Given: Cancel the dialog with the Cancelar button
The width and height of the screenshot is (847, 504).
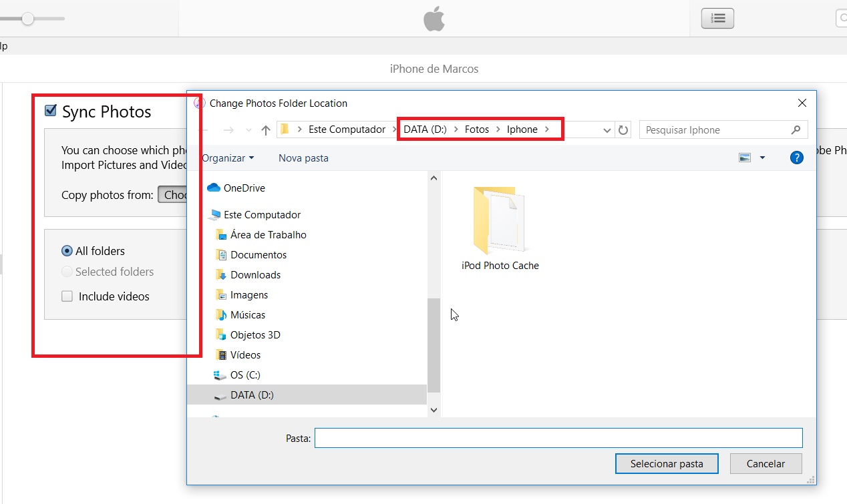Looking at the screenshot, I should [x=765, y=463].
